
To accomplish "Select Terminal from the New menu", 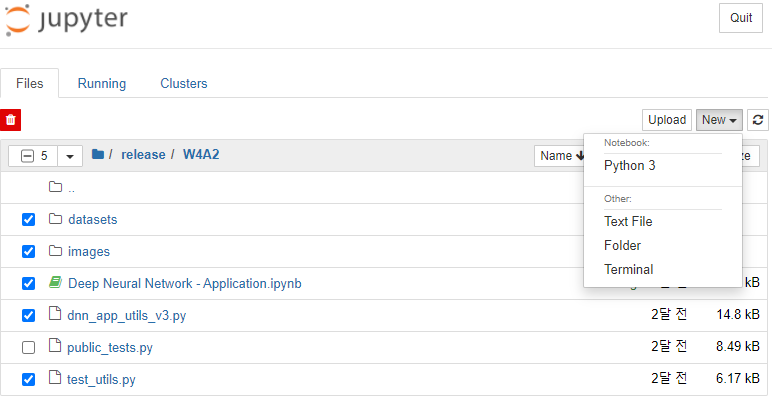I will point(628,269).
